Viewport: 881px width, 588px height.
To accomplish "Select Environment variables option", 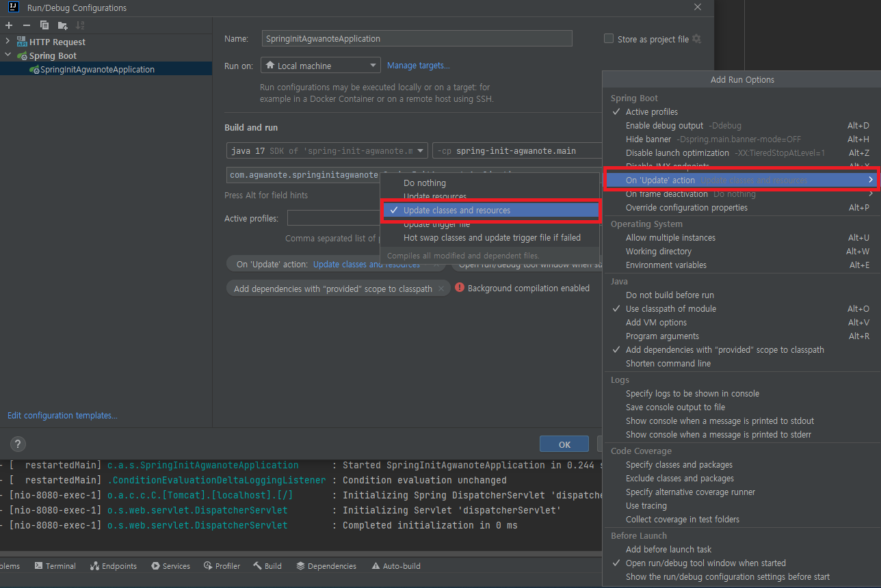I will [741, 265].
